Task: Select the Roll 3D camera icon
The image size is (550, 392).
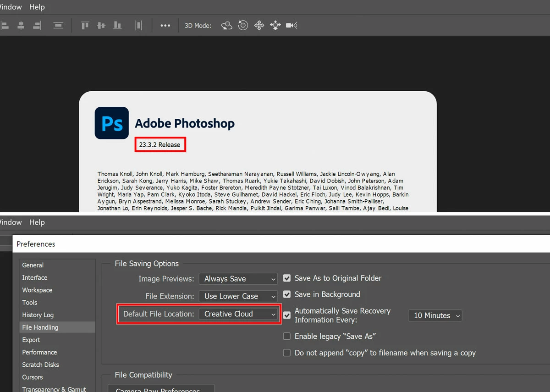Action: pyautogui.click(x=243, y=26)
